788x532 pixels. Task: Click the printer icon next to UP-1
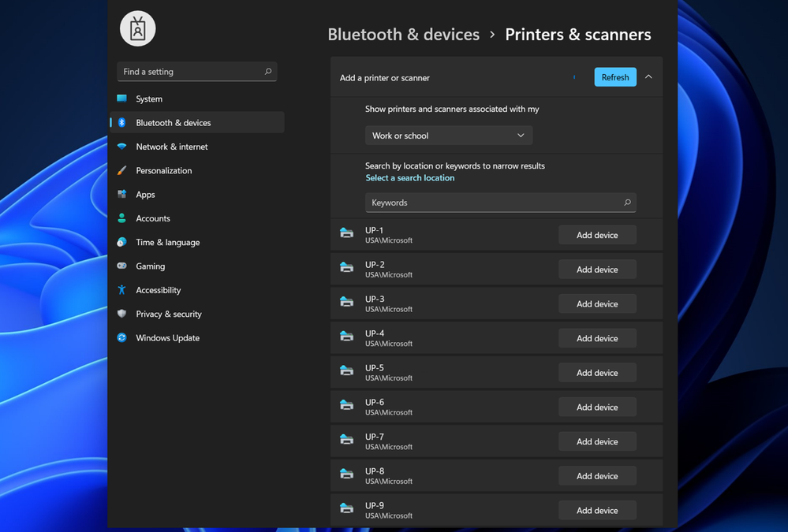(x=347, y=233)
